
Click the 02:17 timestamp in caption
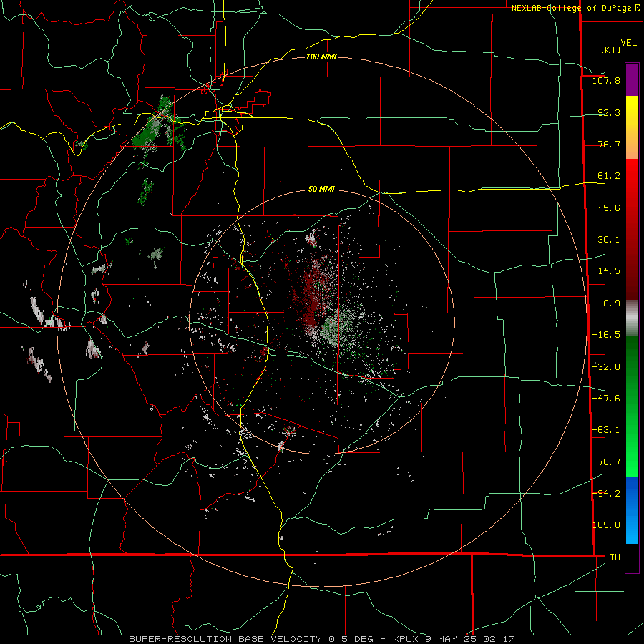click(x=499, y=639)
